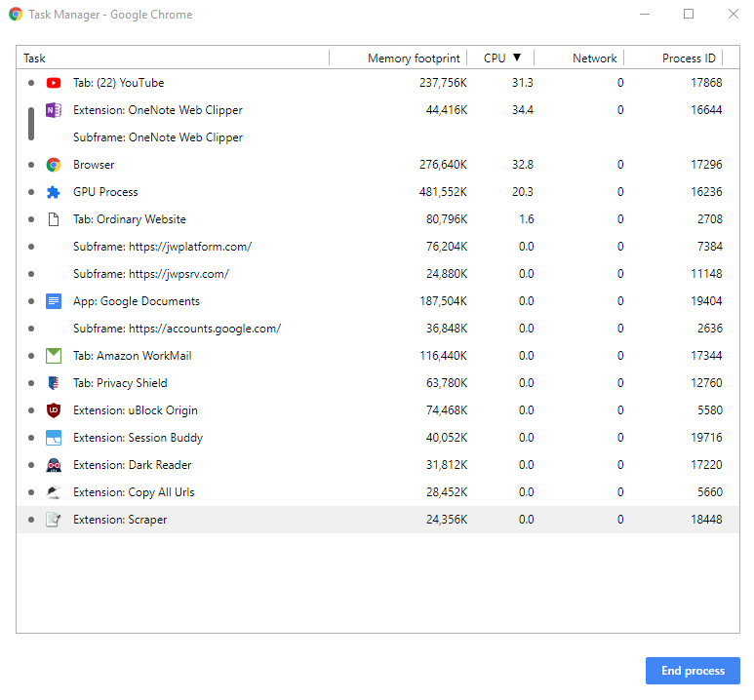
Task: Click the CPU sort descending arrow
Action: [x=517, y=58]
